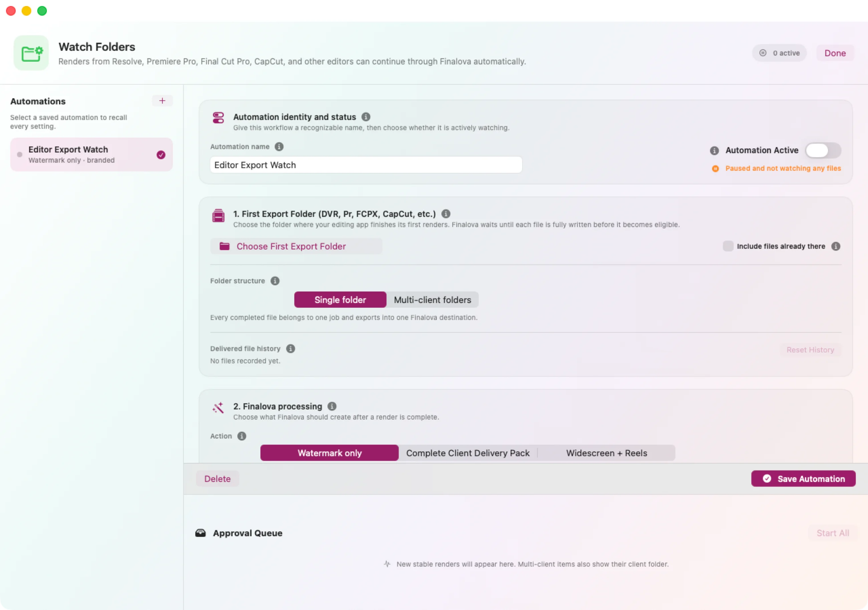Check Include files already there

[728, 246]
